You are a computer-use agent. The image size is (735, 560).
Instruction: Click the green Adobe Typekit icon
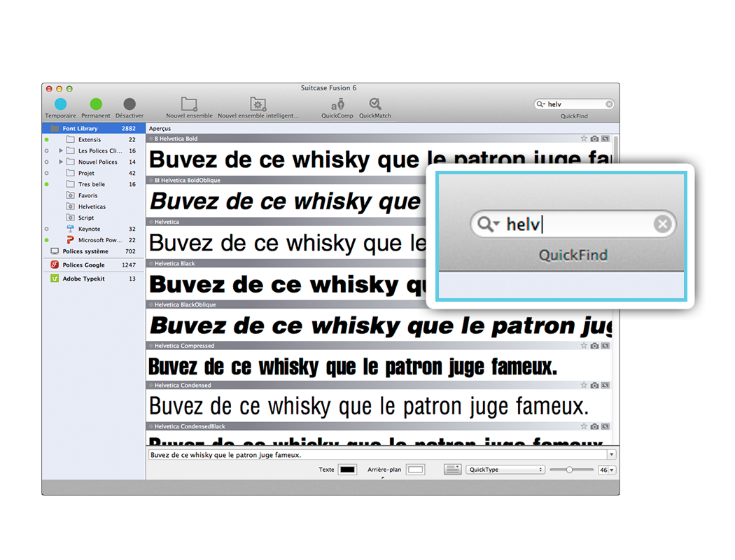[55, 279]
